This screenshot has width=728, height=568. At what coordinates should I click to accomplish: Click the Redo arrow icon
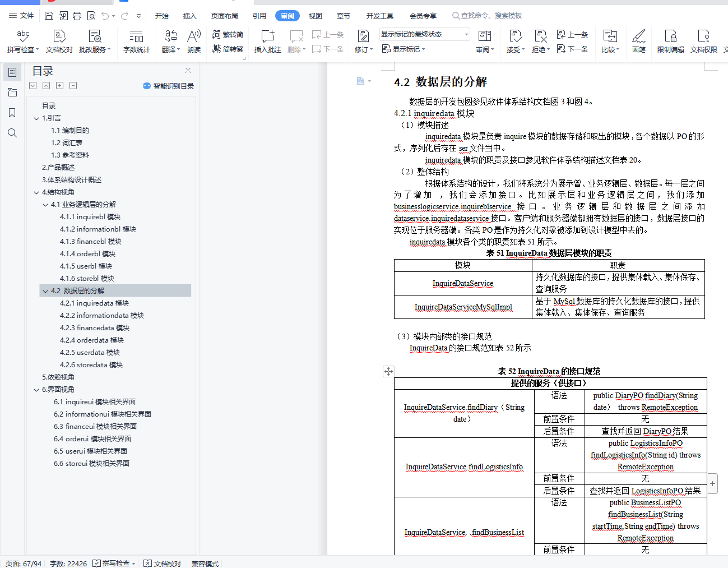click(124, 16)
